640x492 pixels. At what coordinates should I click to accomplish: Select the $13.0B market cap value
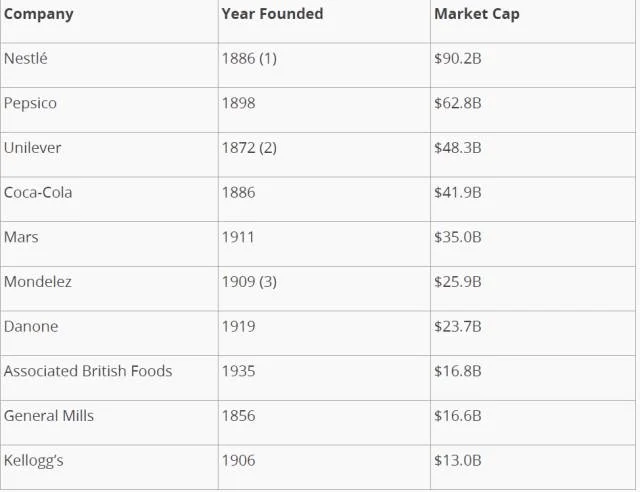point(458,461)
